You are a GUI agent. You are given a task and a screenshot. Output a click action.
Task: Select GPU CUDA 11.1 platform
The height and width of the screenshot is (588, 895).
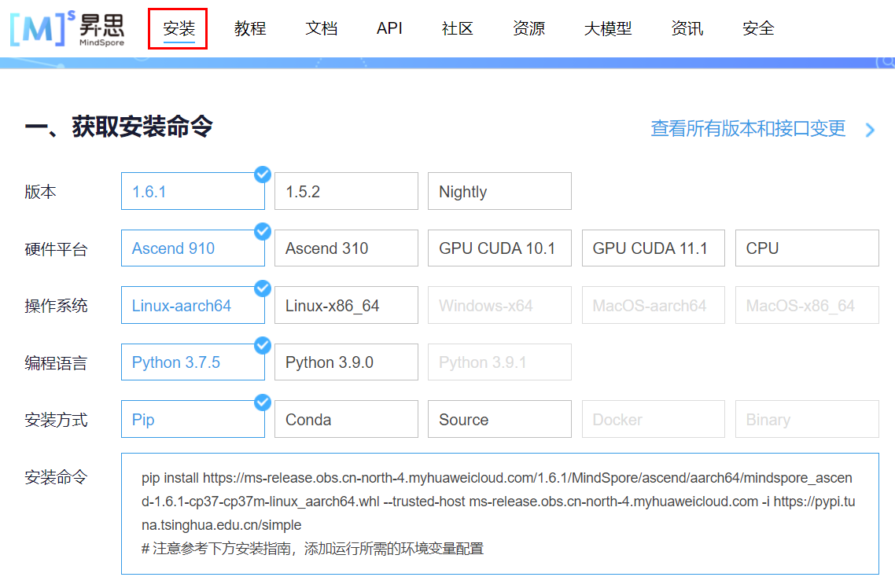(653, 248)
